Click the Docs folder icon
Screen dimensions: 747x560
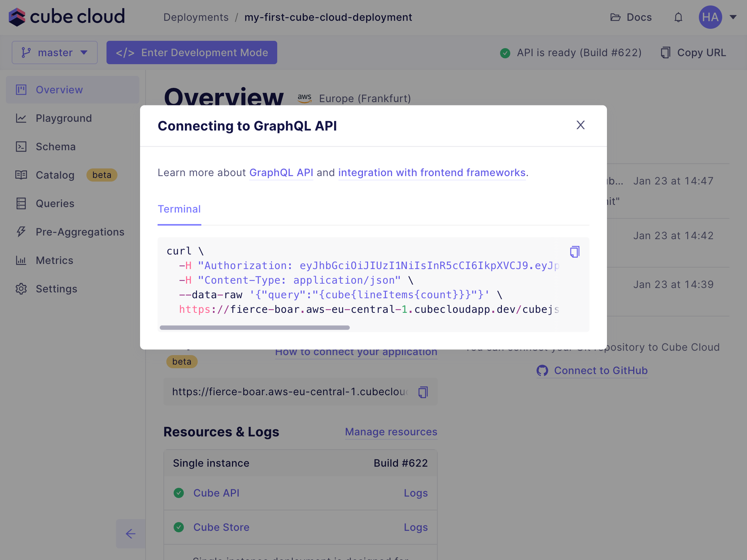tap(615, 17)
